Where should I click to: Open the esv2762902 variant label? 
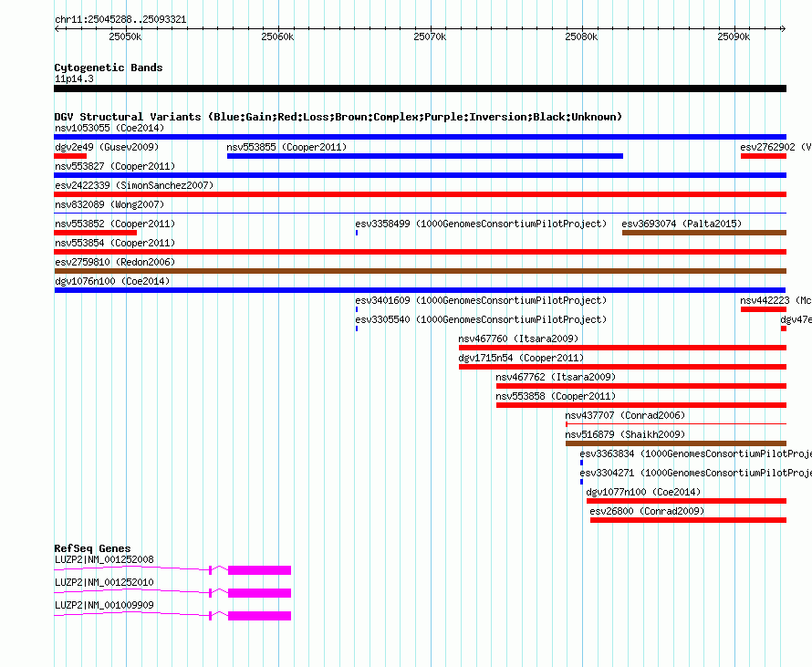(x=776, y=147)
